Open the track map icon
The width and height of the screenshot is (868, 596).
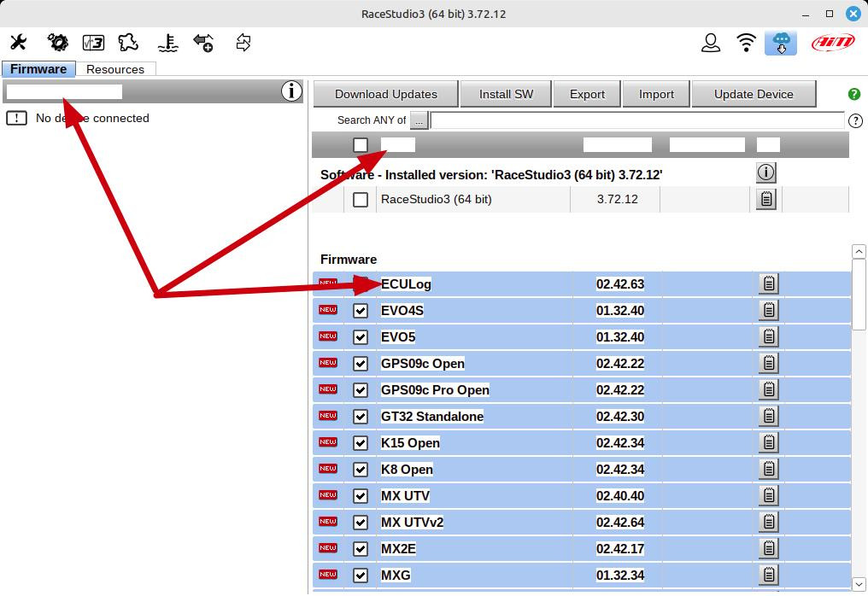(x=128, y=43)
